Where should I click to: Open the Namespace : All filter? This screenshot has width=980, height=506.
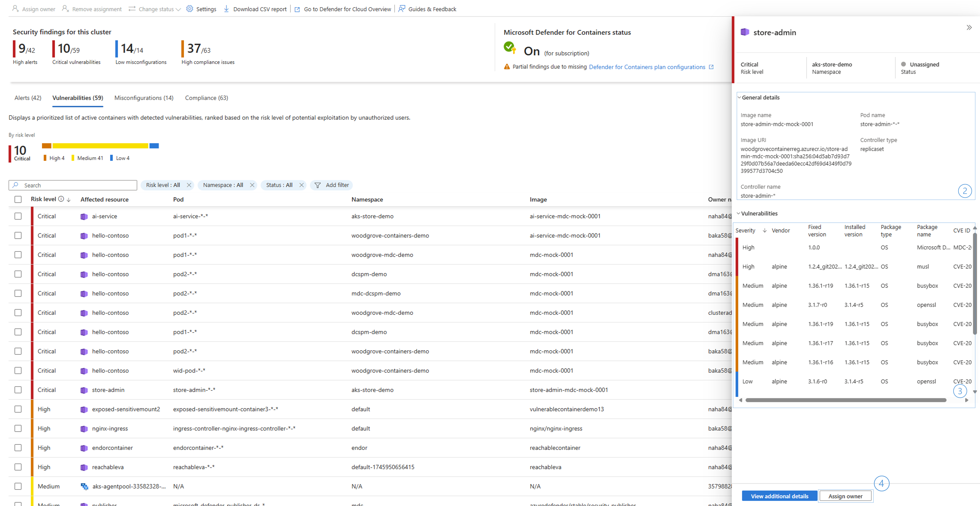coord(223,185)
